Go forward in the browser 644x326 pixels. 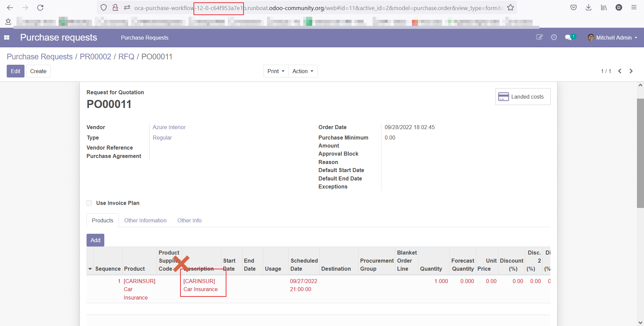coord(25,7)
